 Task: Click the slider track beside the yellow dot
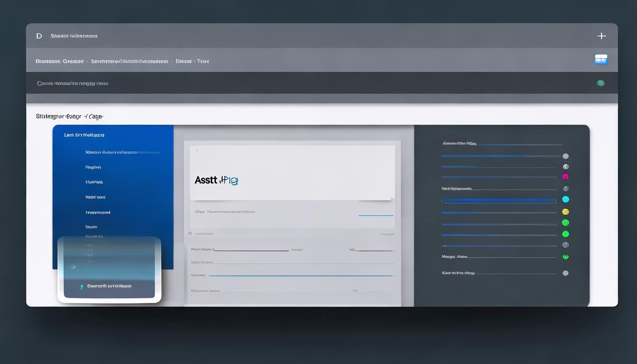499,212
